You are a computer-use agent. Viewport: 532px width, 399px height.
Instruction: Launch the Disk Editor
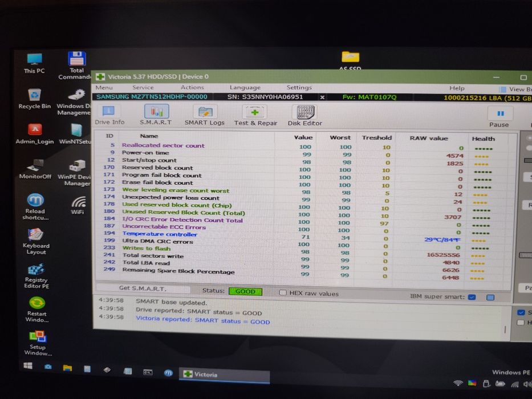point(304,116)
